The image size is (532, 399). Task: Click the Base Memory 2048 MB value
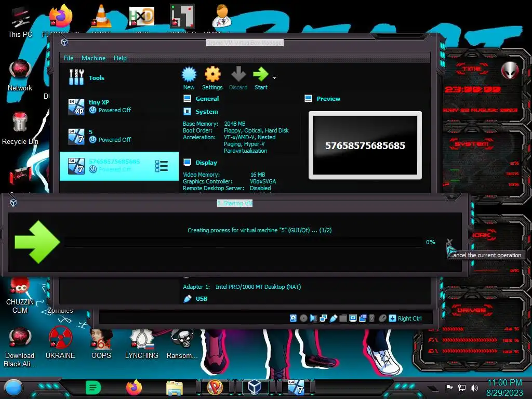[x=235, y=124]
